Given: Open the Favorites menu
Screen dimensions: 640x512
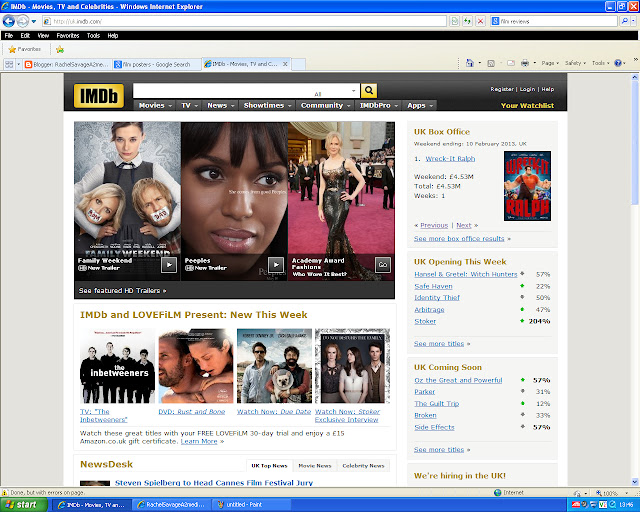Looking at the screenshot, I should 68,36.
